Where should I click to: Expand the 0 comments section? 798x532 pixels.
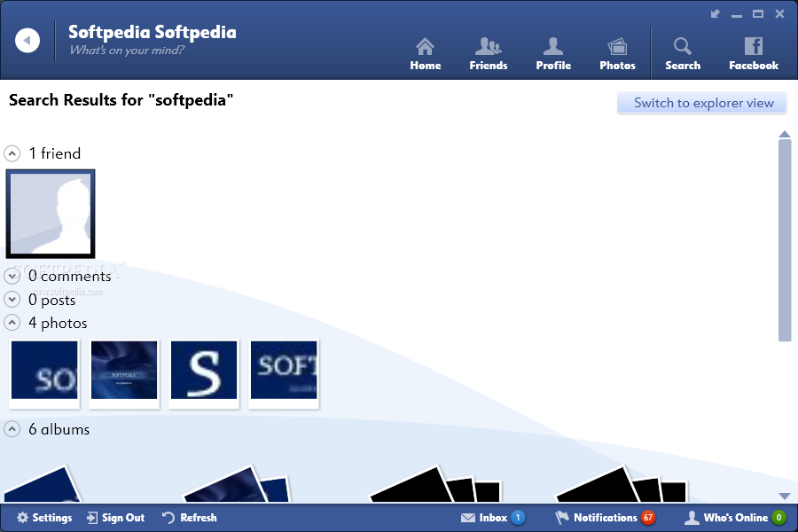(x=12, y=276)
